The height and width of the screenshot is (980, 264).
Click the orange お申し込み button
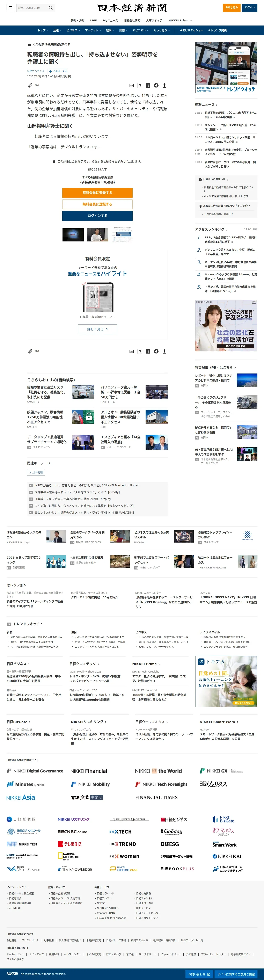232,8
